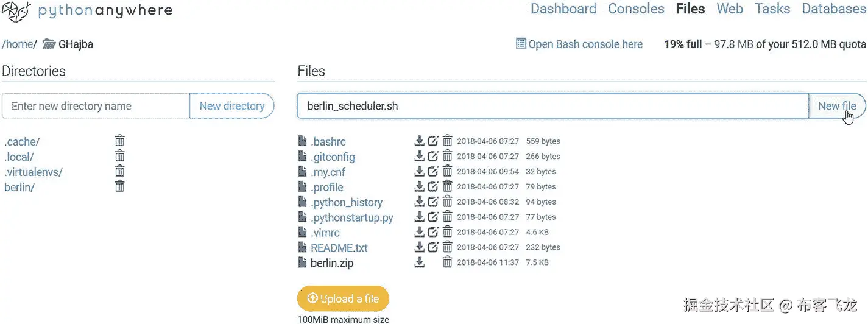
Task: Open the .pythonstartup.py file link
Action: pyautogui.click(x=352, y=217)
